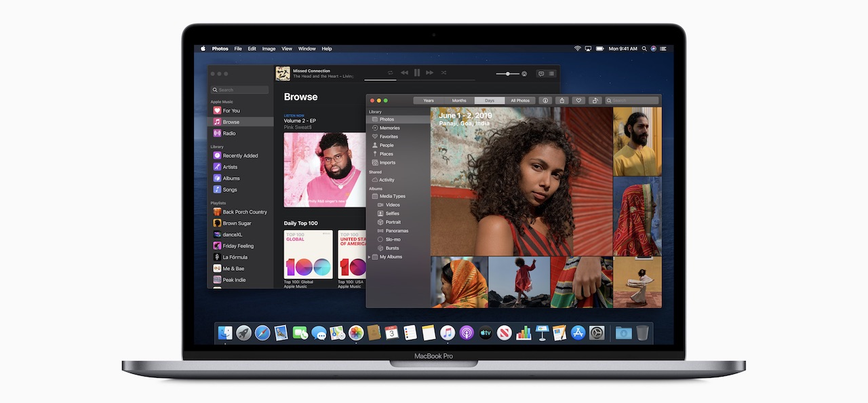Open the Image menu in menu bar
868x403 pixels.
point(269,49)
